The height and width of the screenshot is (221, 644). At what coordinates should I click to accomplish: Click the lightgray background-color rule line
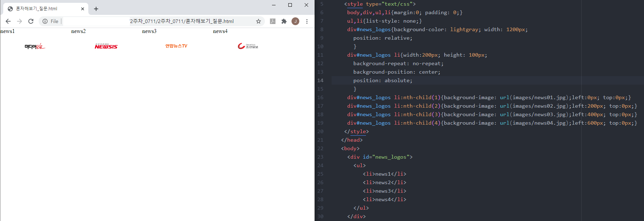[x=437, y=29]
